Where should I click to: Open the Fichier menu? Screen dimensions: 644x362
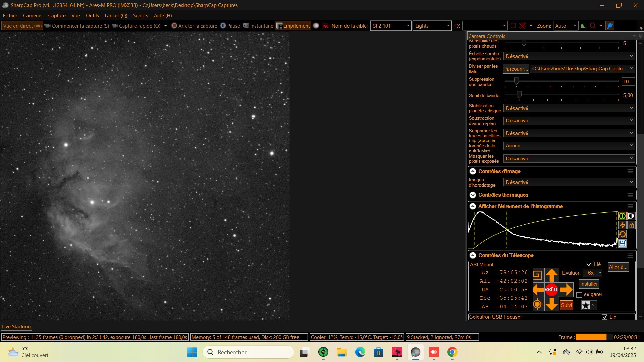tap(10, 16)
